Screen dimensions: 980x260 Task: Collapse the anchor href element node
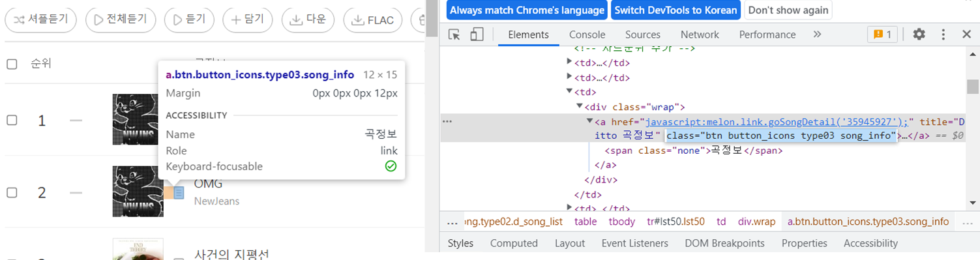[590, 121]
